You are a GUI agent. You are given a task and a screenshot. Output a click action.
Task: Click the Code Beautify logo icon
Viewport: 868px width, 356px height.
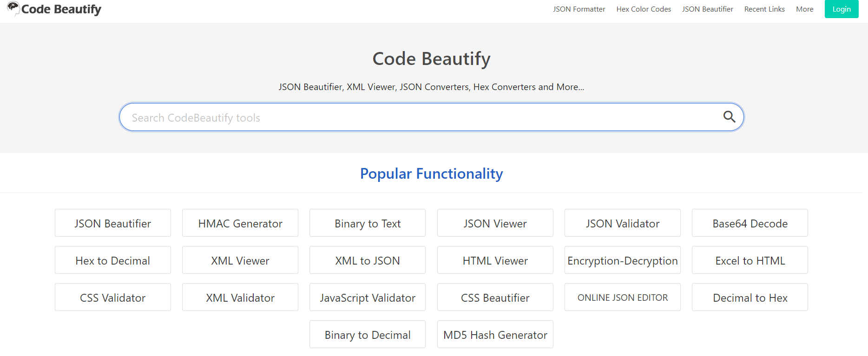[13, 8]
